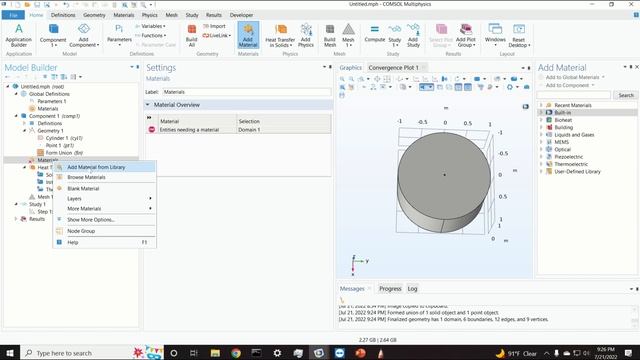
Task: Click the Mesh 1 ribbon icon
Action: coord(348,35)
